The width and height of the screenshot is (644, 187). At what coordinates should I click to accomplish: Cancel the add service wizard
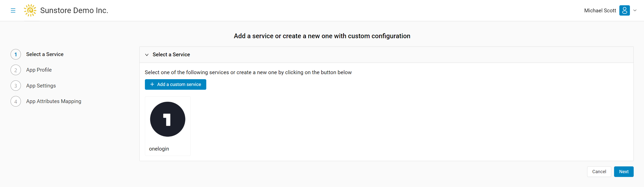(x=599, y=172)
